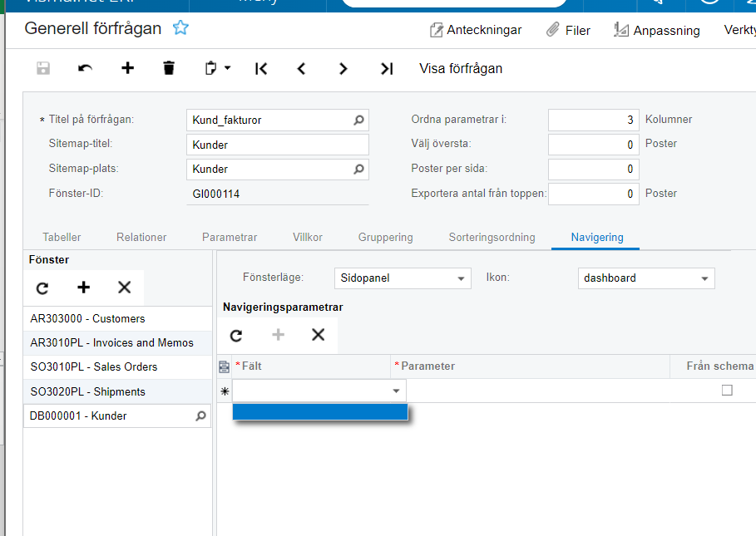Jump to the last record
The height and width of the screenshot is (536, 756).
click(x=387, y=69)
